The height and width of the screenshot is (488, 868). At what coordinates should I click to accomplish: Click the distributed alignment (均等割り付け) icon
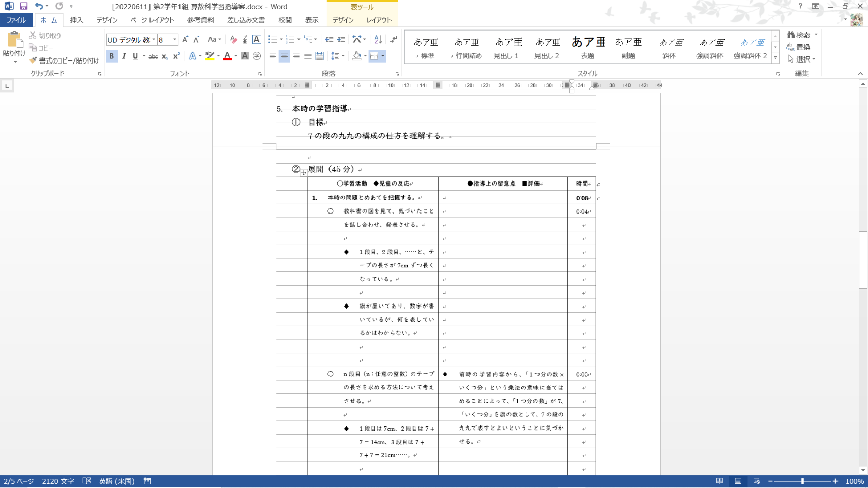[319, 56]
